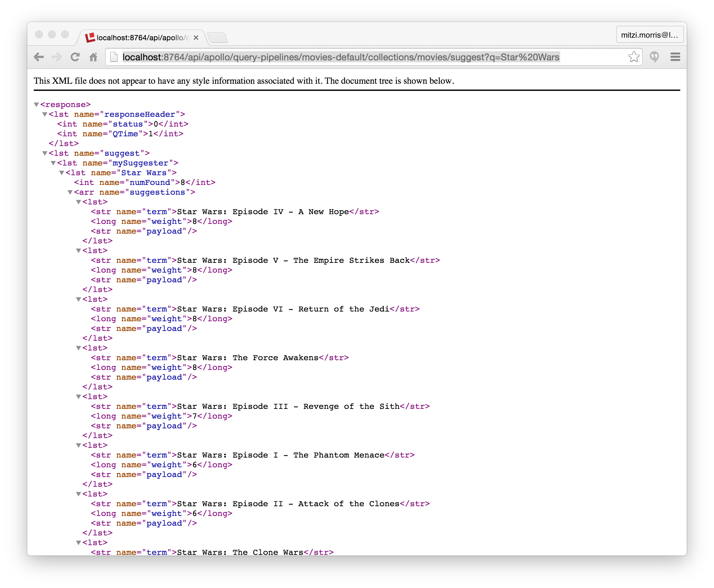The image size is (714, 588).
Task: Click the red tab favicon
Action: coord(90,38)
